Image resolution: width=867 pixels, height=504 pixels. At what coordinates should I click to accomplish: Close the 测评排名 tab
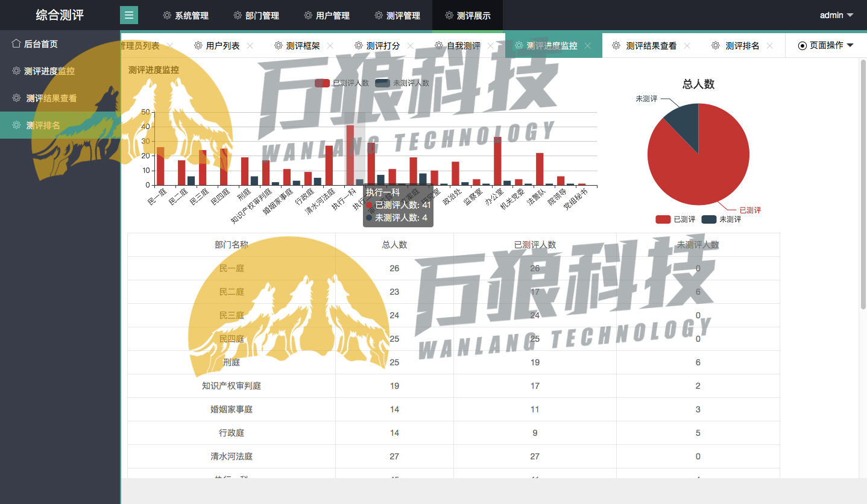coord(770,46)
